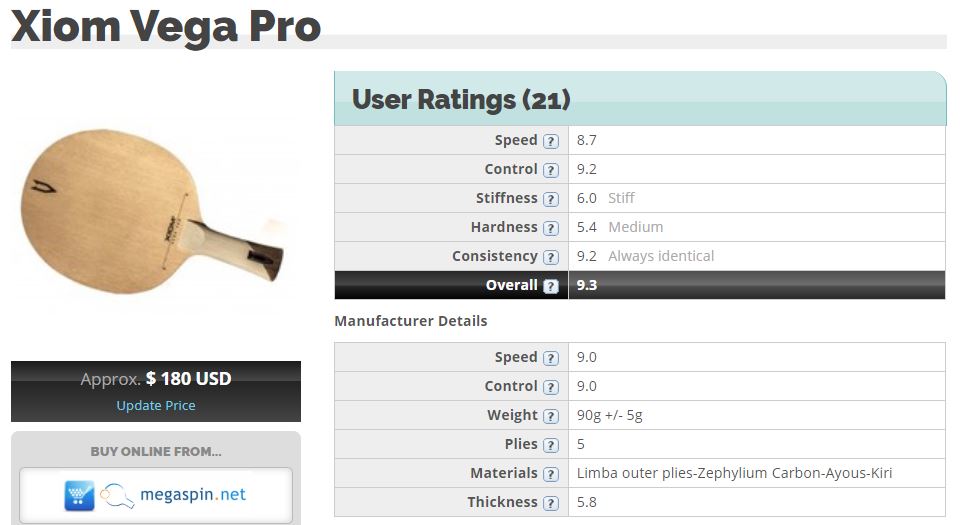Click the Stiffness help question mark
This screenshot has width=960, height=525.
pyautogui.click(x=551, y=199)
